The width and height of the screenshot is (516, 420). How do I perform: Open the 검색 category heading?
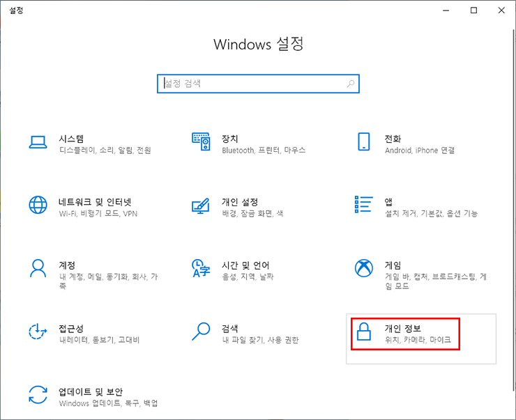coord(229,328)
